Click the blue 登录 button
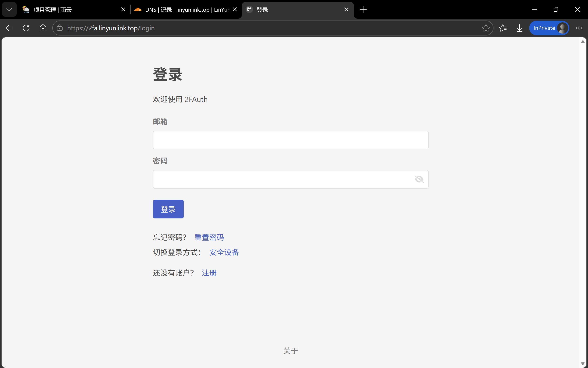The width and height of the screenshot is (588, 368). [x=168, y=209]
